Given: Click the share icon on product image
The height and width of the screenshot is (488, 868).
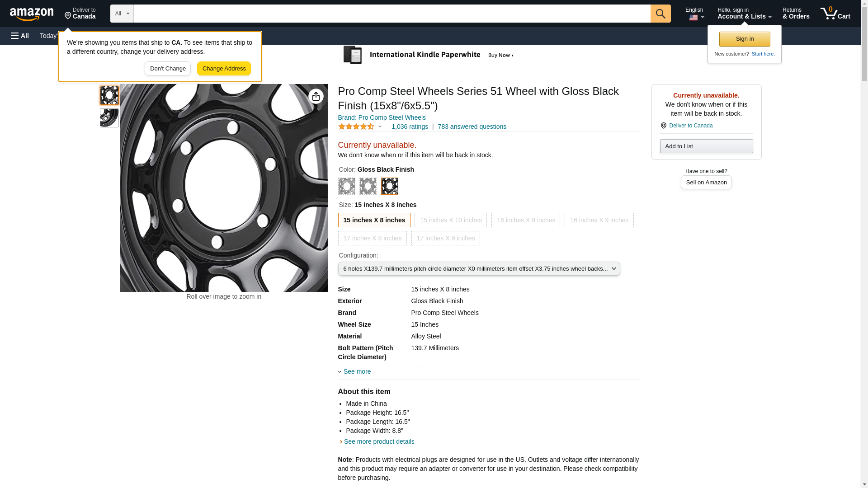Looking at the screenshot, I should [x=316, y=96].
